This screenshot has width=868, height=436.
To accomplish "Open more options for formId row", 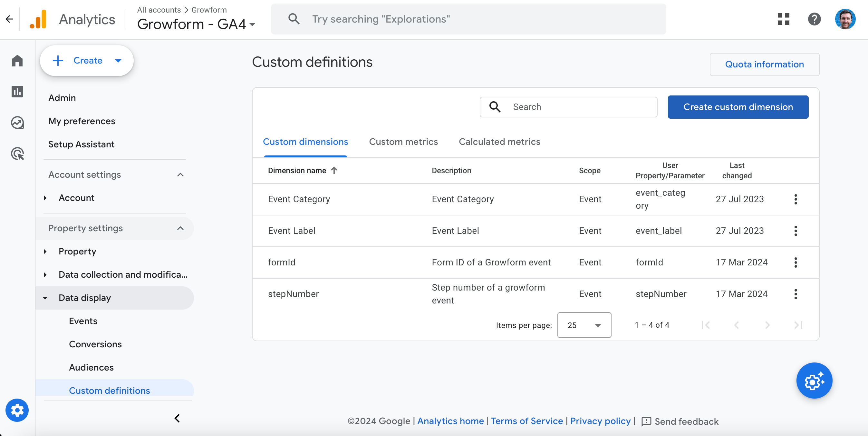I will coord(796,263).
